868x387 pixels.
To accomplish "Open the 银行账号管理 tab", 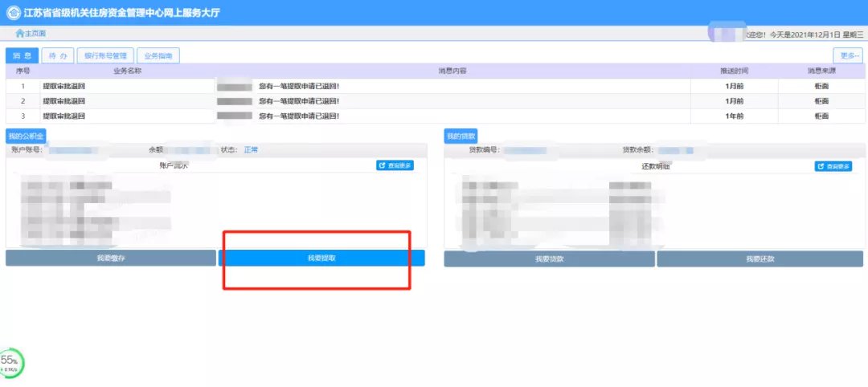I will click(105, 56).
